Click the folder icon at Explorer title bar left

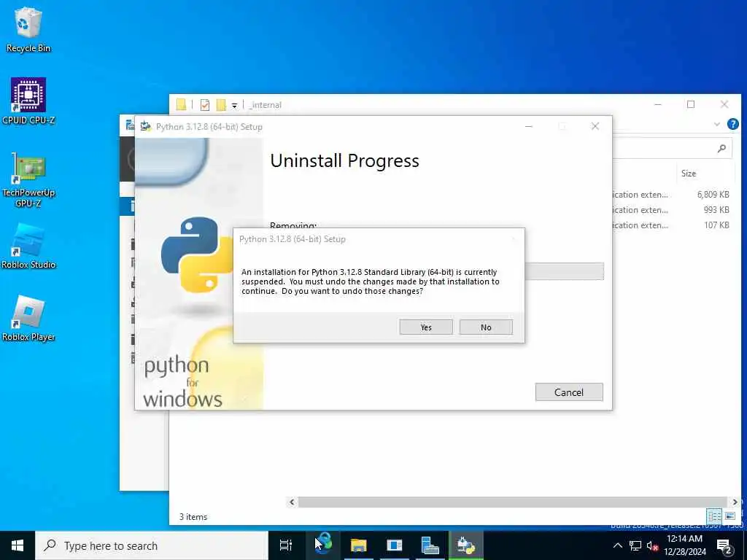(x=181, y=104)
